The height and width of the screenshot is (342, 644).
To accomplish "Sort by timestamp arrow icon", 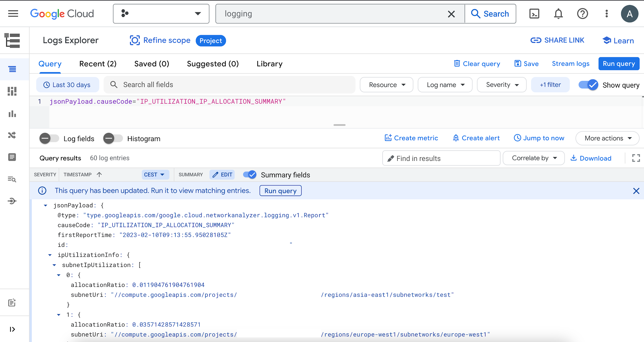I will (x=99, y=174).
